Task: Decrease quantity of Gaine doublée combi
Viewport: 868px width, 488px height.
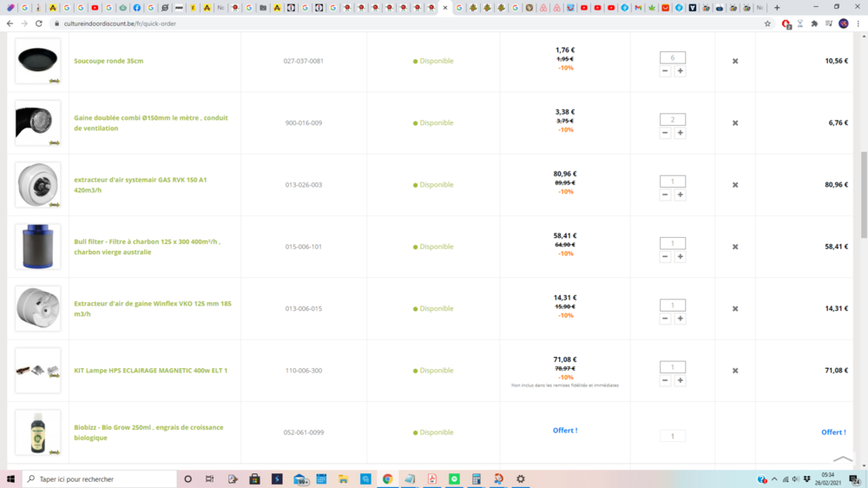Action: coord(665,133)
